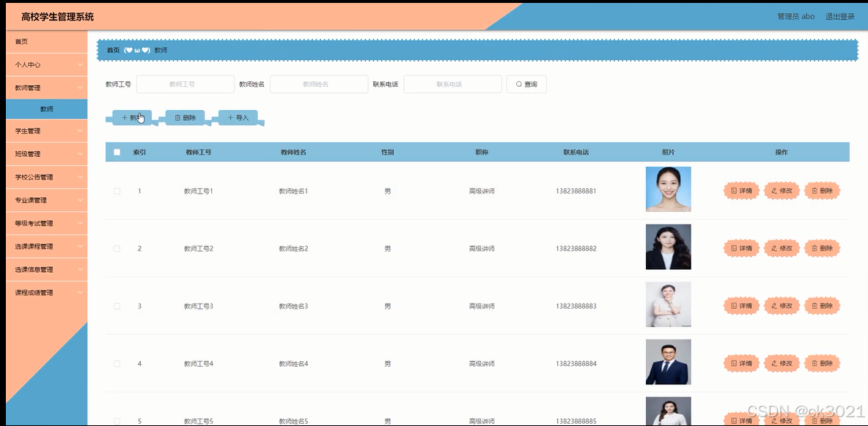Screen dimensions: 868x426
Task: Click 删除 for row 教师工号4
Action: (822, 364)
